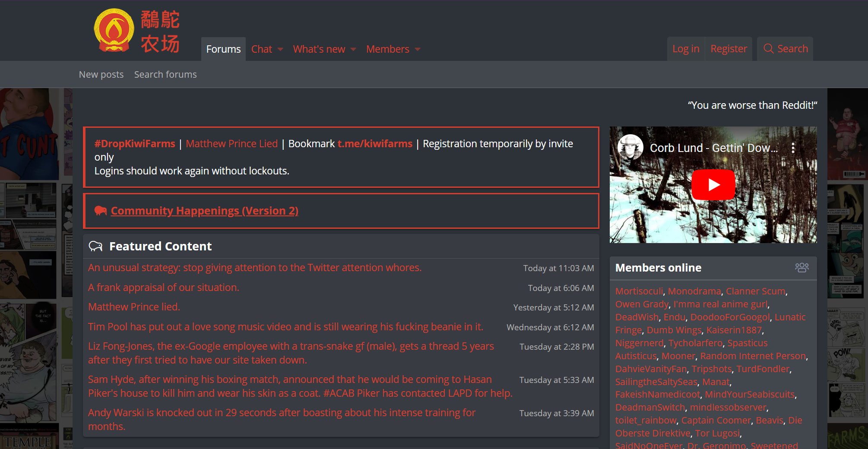The width and height of the screenshot is (868, 449).
Task: View member Owen Grady's profile
Action: pos(642,304)
